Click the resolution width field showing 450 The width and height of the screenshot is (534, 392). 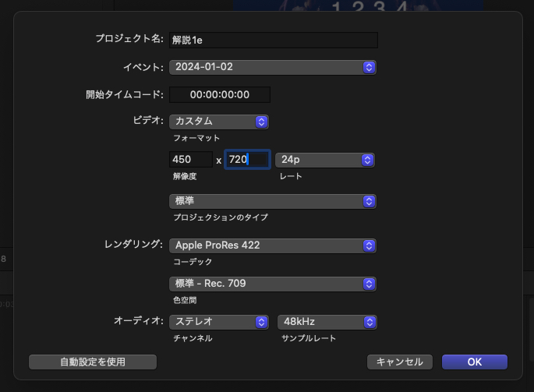click(x=190, y=160)
